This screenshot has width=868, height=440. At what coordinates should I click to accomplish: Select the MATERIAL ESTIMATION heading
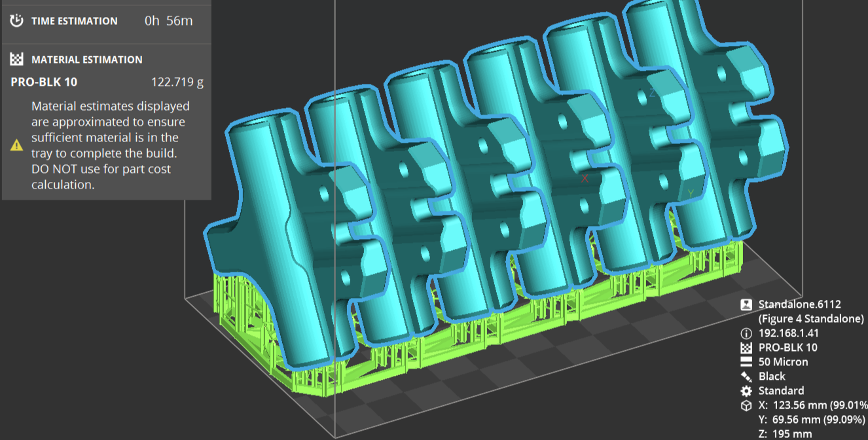87,60
